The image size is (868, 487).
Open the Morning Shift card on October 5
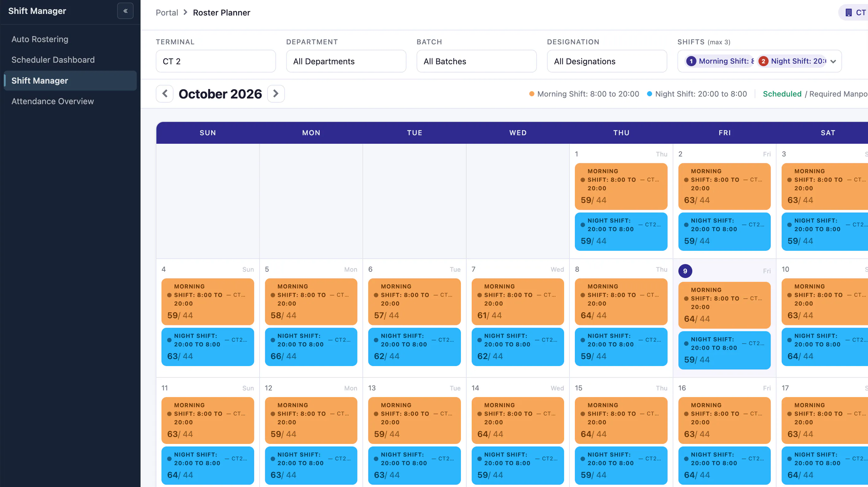311,302
